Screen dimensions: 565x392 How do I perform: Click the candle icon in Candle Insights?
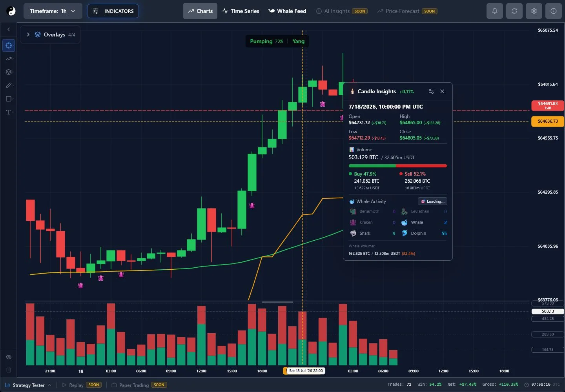coord(352,91)
